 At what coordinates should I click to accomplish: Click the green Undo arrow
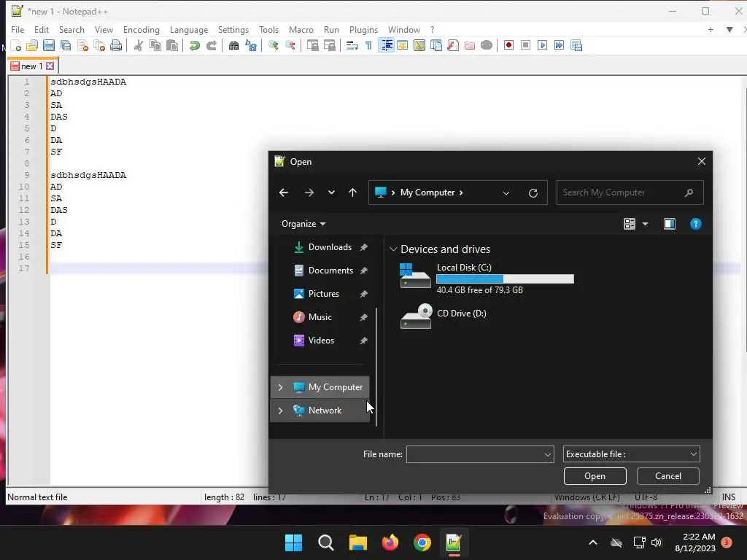pos(194,46)
